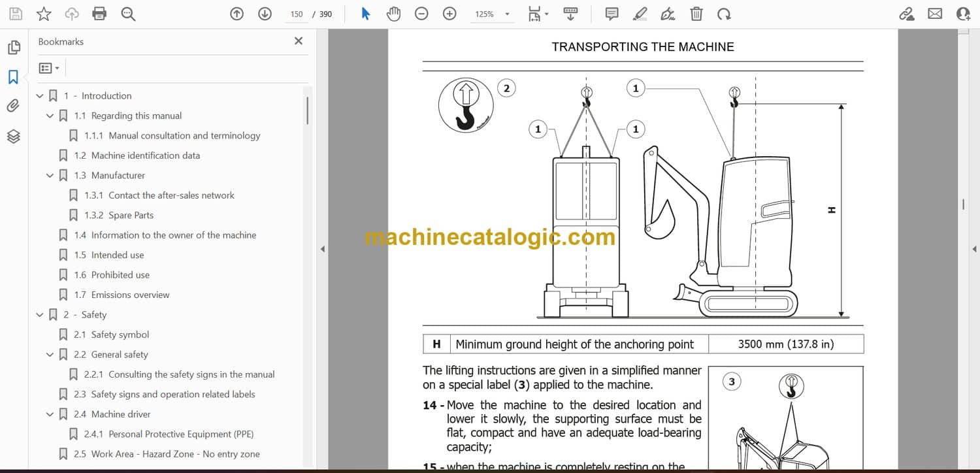The height and width of the screenshot is (473, 980).
Task: Add a comment with the sticky note tool
Action: click(612, 14)
